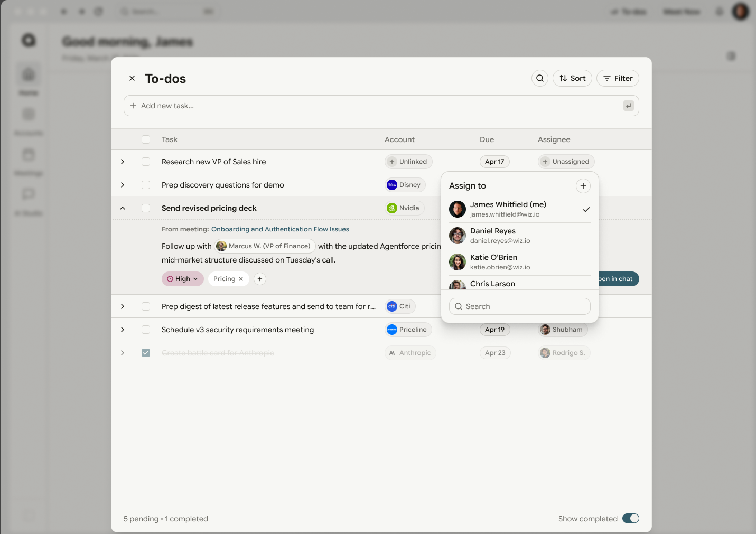
Task: Open the Priceline account chip
Action: pyautogui.click(x=408, y=330)
